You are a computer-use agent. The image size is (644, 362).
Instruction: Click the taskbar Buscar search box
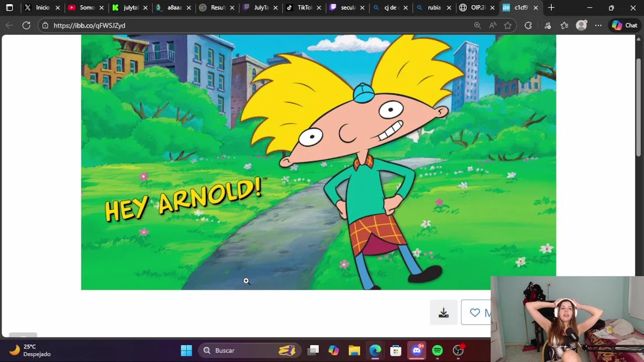click(x=249, y=350)
